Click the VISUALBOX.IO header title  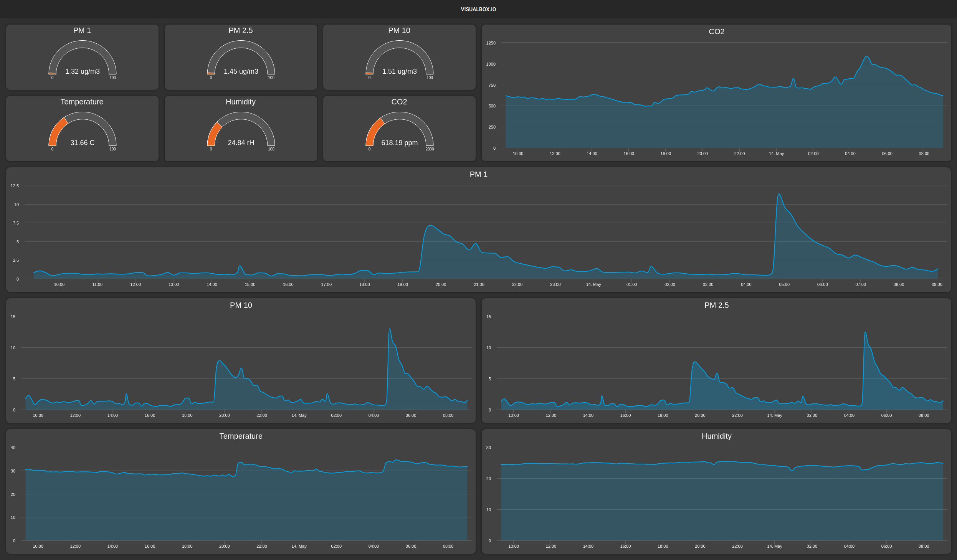(x=478, y=9)
